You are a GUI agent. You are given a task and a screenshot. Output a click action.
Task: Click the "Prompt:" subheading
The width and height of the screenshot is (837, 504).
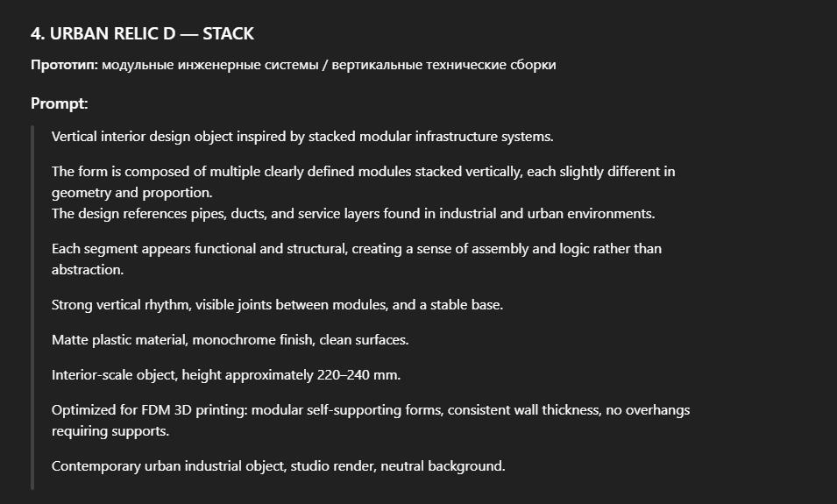pyautogui.click(x=59, y=103)
